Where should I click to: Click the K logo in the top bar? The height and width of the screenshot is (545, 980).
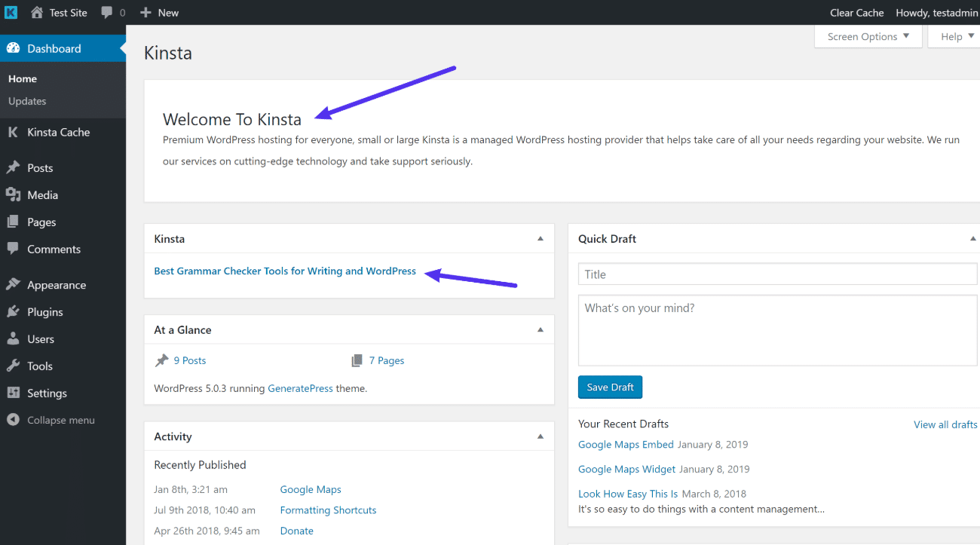pos(11,12)
